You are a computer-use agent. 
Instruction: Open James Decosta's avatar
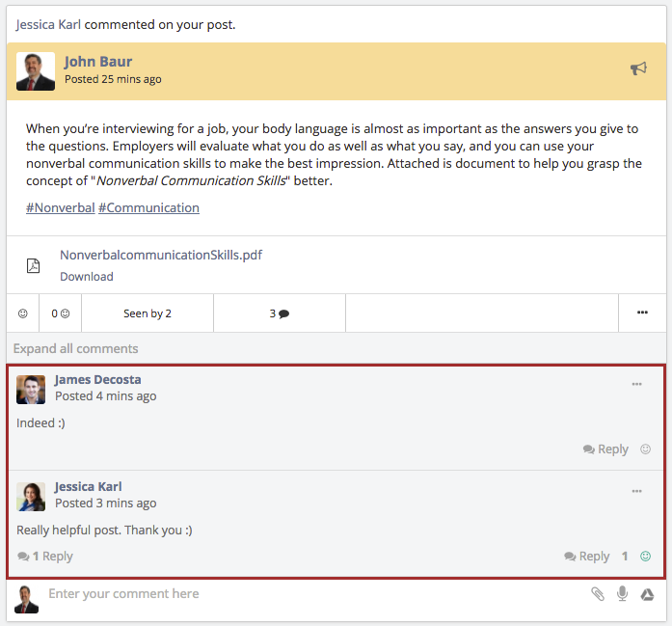31,390
